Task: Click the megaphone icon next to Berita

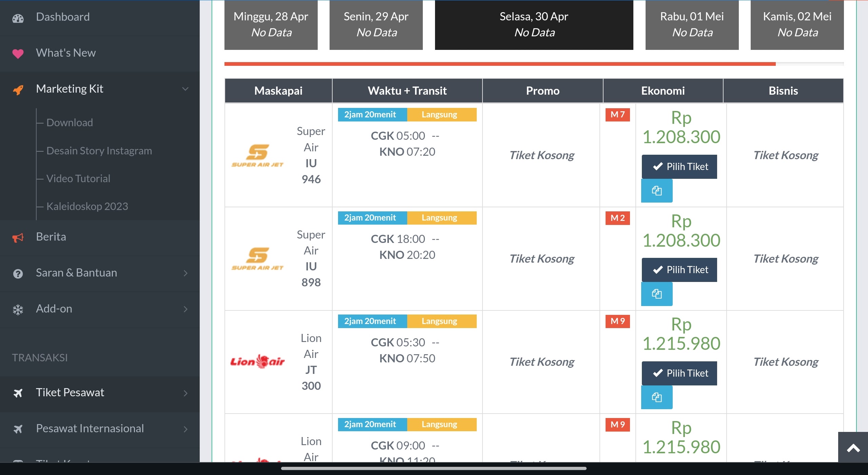Action: tap(18, 237)
